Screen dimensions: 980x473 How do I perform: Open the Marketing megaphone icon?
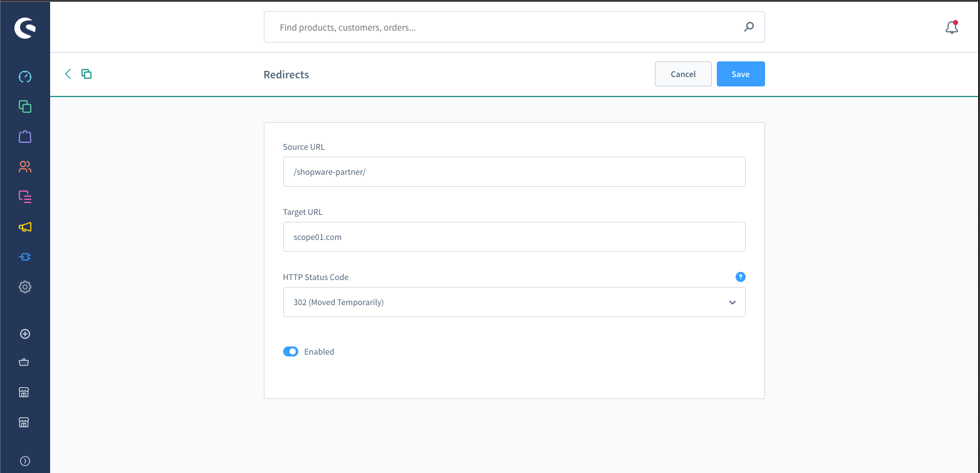25,227
